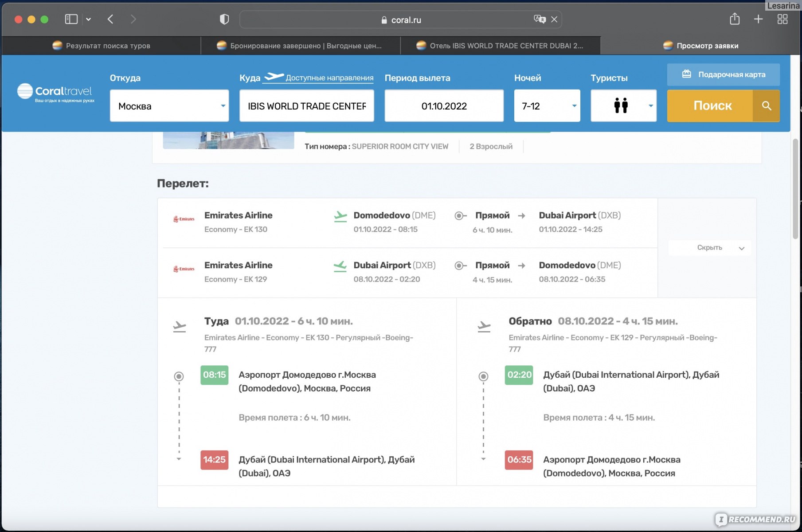Image resolution: width=802 pixels, height=532 pixels.
Task: Click 'Dubai Airport (DXB)' arrival on 01.10.2022
Action: 579,215
